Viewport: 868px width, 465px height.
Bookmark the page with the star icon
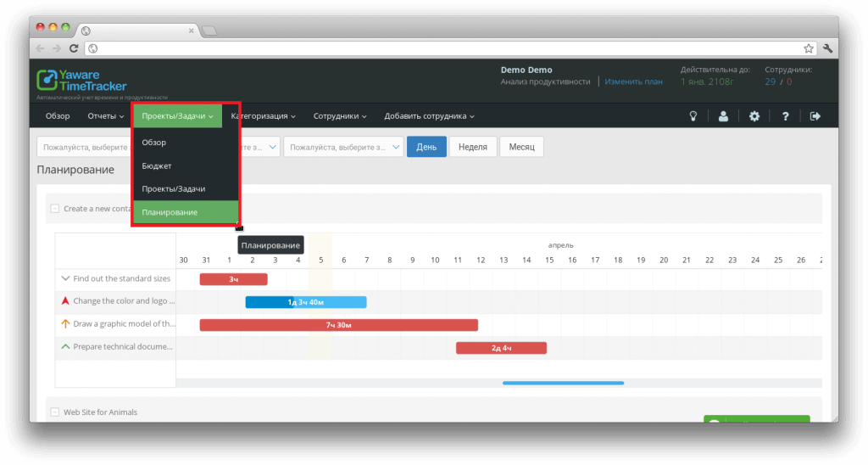(x=809, y=48)
